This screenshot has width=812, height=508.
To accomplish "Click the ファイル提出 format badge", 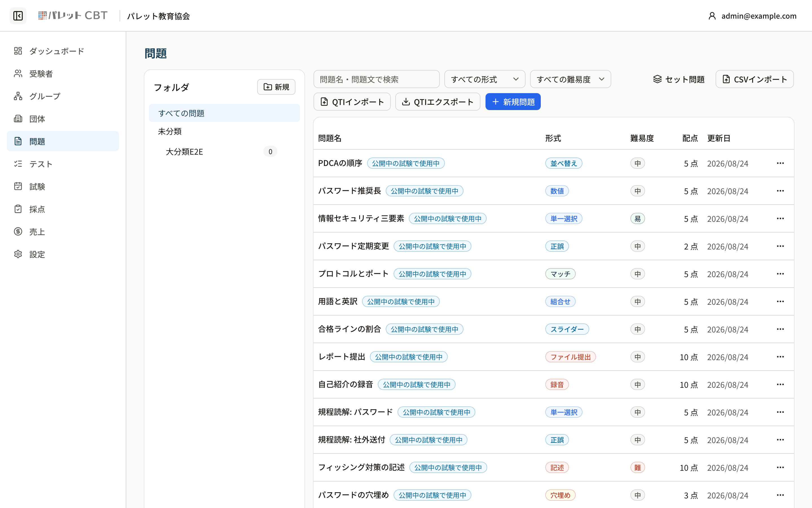I will coord(570,357).
